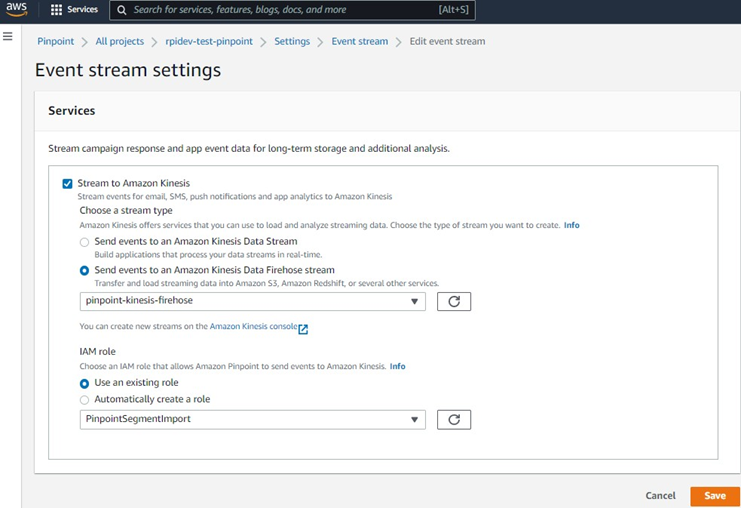Select Send events to Kinesis Data Stream
741x508 pixels.
pyautogui.click(x=85, y=243)
